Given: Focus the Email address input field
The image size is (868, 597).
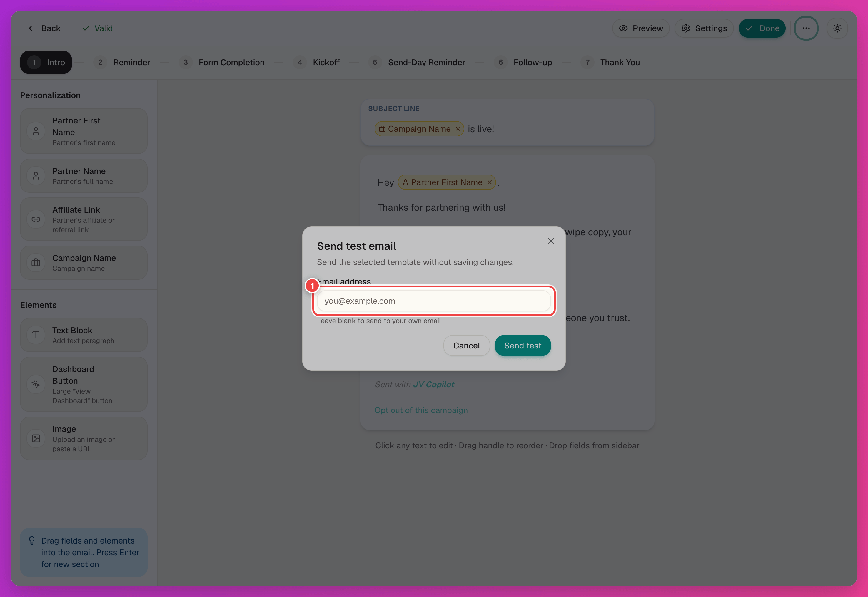Looking at the screenshot, I should [434, 301].
